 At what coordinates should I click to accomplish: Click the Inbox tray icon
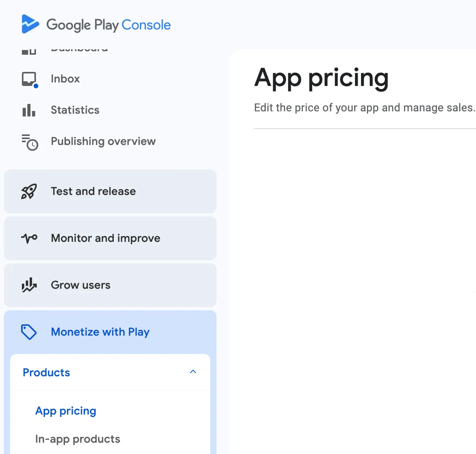click(x=29, y=79)
